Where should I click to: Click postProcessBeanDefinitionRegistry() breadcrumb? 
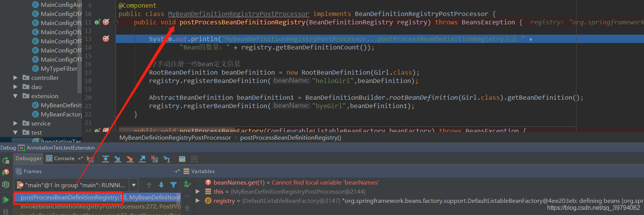291,137
